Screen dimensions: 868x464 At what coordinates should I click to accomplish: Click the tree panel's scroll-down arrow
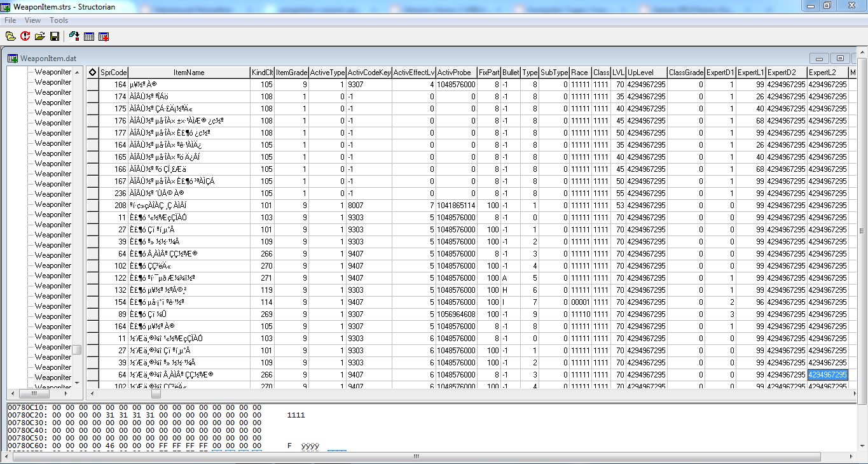pos(76,383)
